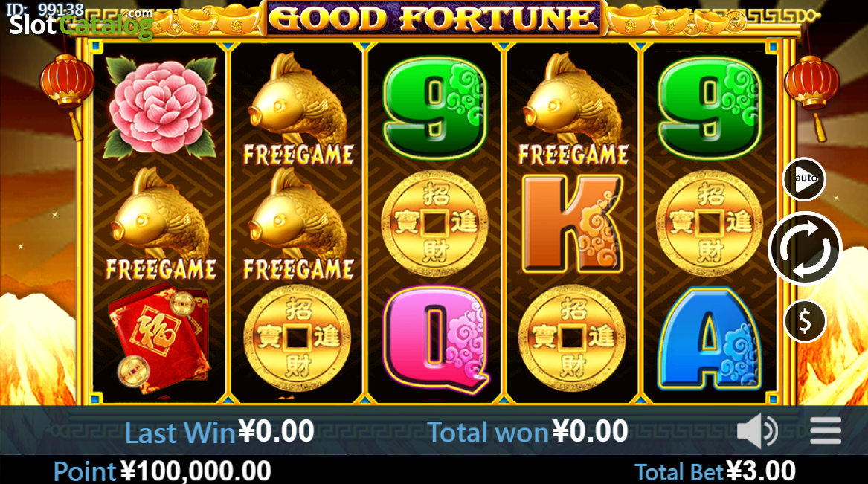Viewport: 868px width, 484px height.
Task: Click the Good Fortune title banner
Action: point(434,19)
